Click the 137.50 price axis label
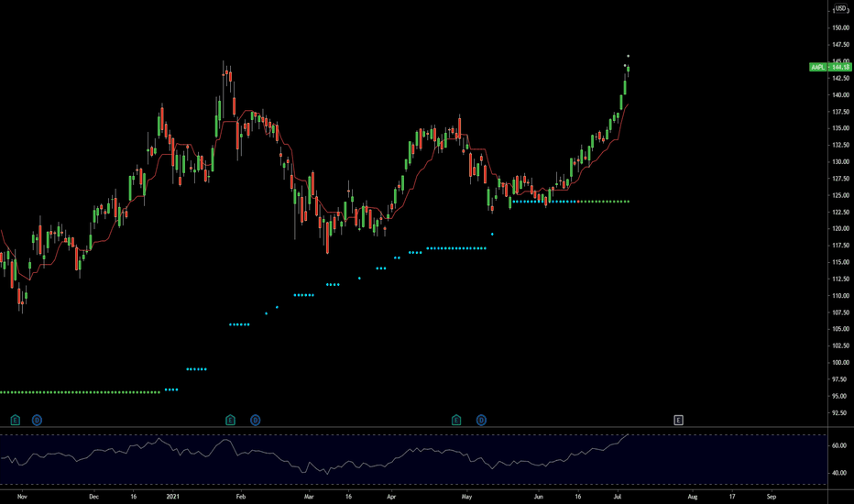This screenshot has height=504, width=854. (840, 112)
